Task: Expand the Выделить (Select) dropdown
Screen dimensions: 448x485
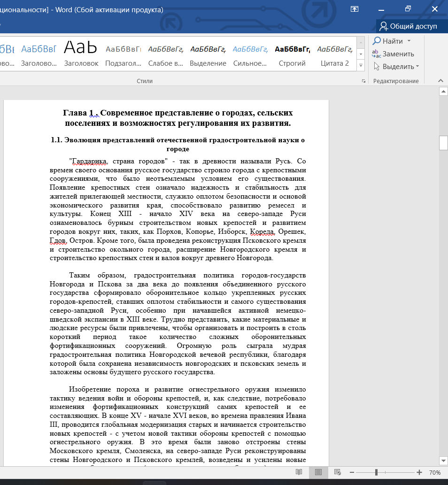Action: tap(417, 67)
